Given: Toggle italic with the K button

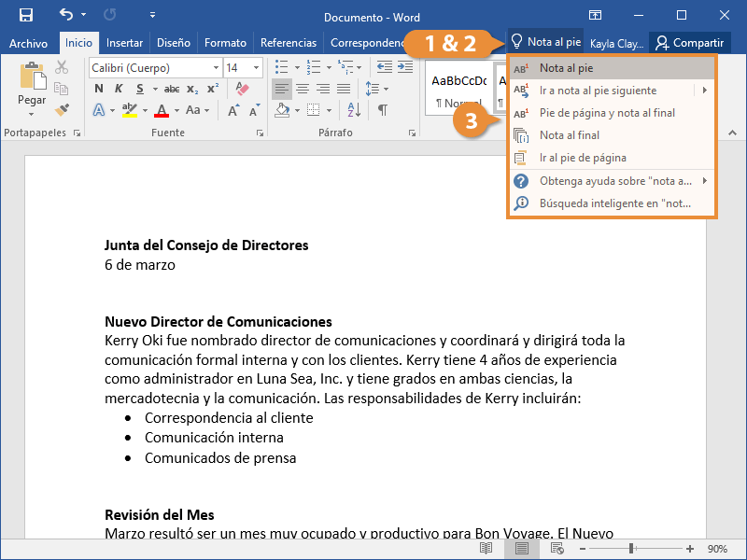Looking at the screenshot, I should 119,89.
